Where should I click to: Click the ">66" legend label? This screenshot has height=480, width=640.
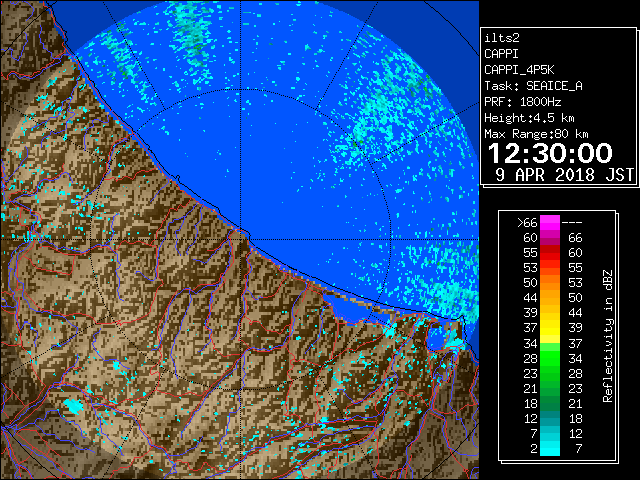tap(527, 223)
